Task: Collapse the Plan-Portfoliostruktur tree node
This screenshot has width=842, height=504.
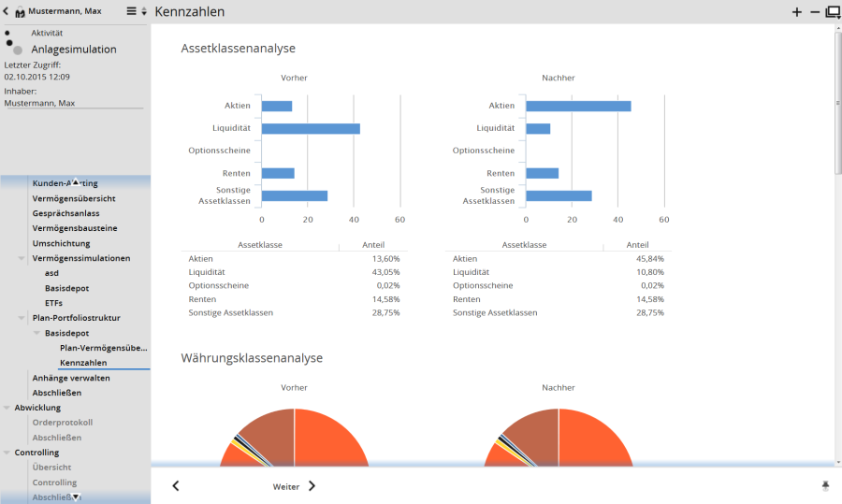Action: tap(22, 318)
